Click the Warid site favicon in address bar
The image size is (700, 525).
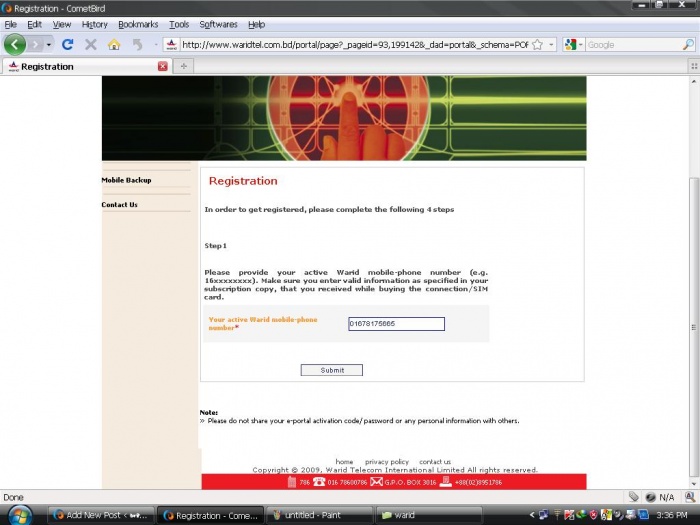coord(171,45)
